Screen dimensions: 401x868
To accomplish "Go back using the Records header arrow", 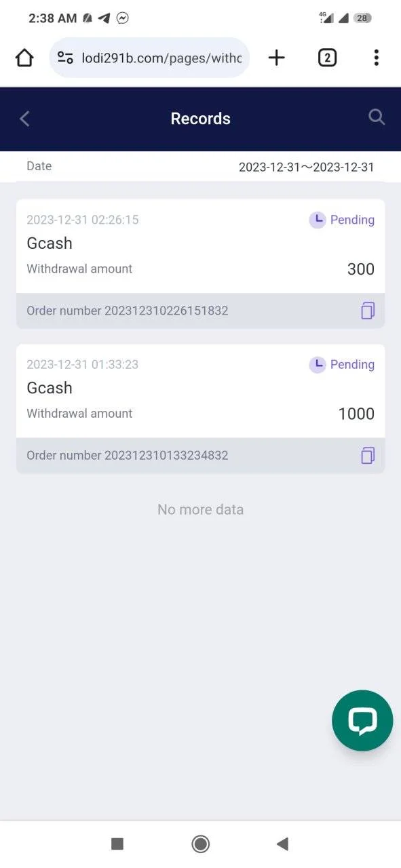I will 25,119.
